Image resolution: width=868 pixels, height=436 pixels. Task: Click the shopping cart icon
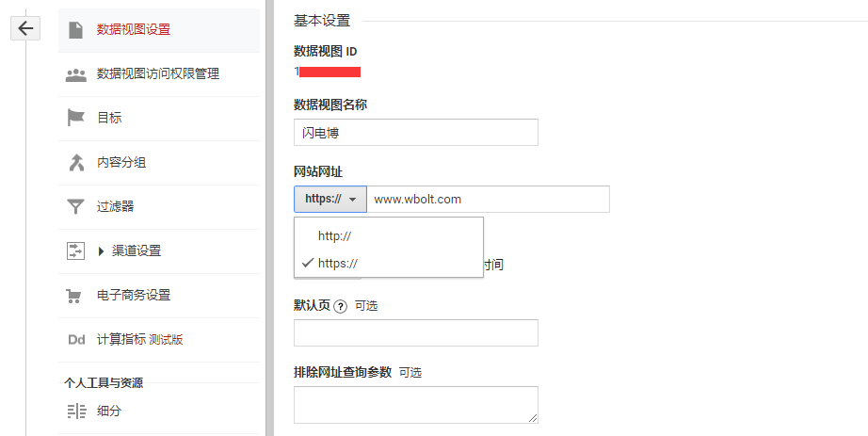coord(76,296)
